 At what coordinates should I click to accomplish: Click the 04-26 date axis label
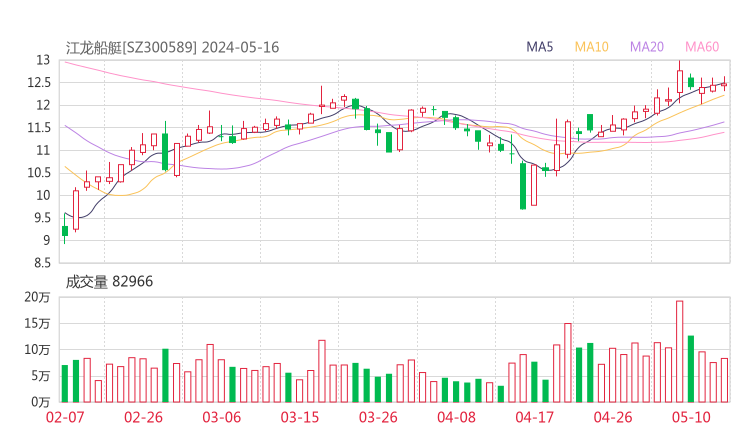[x=613, y=417]
